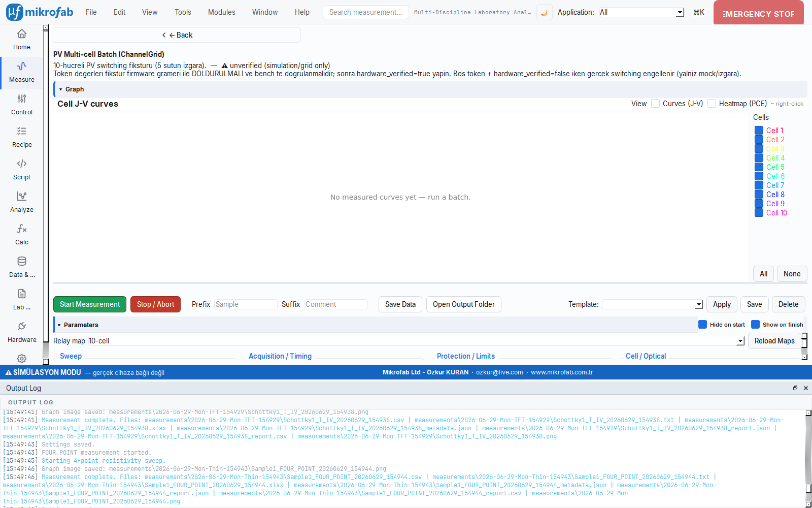The width and height of the screenshot is (812, 508).
Task: Float the Output Log panel
Action: pyautogui.click(x=795, y=388)
